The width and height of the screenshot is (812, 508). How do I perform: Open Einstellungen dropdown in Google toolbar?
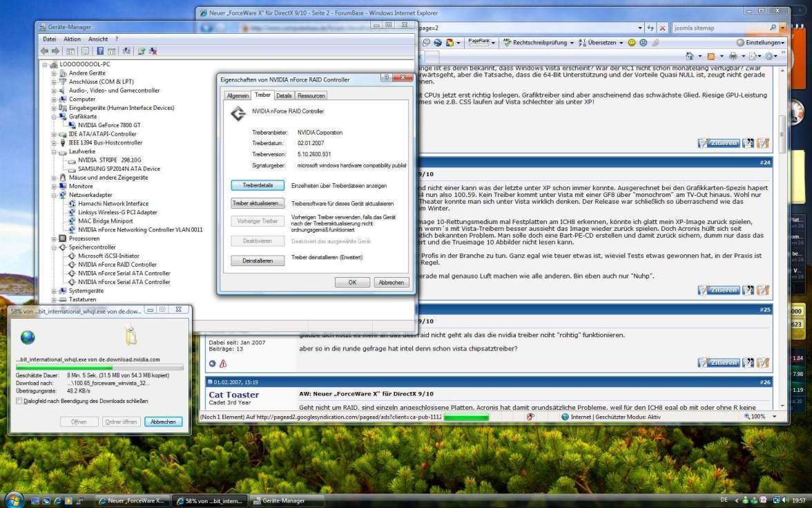coord(761,43)
